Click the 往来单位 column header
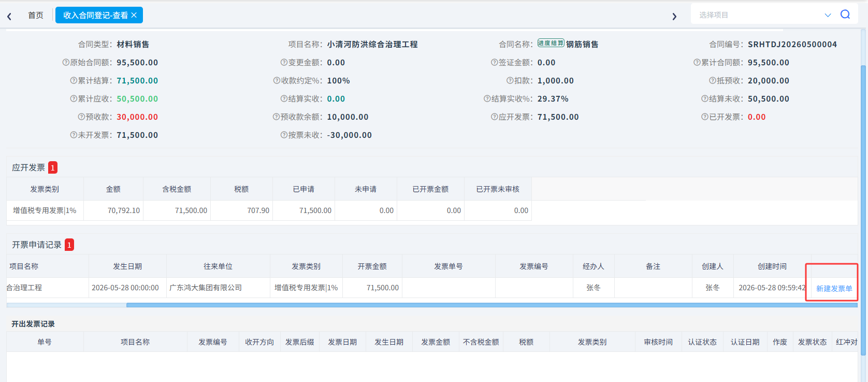The height and width of the screenshot is (382, 868). [218, 266]
